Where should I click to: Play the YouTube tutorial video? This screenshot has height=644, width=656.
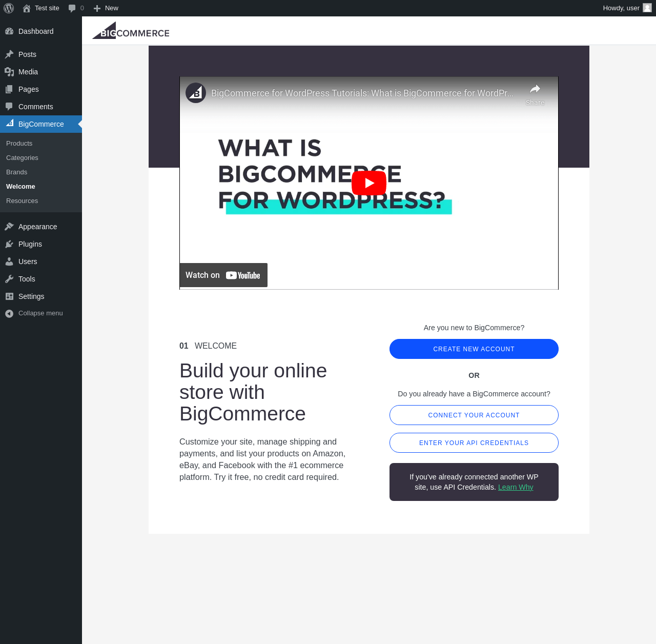pos(369,183)
